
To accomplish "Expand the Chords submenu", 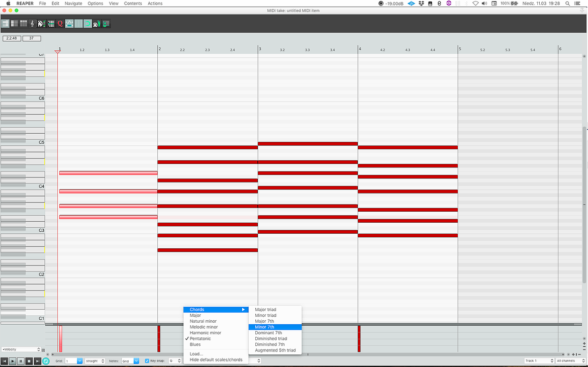I will (216, 310).
